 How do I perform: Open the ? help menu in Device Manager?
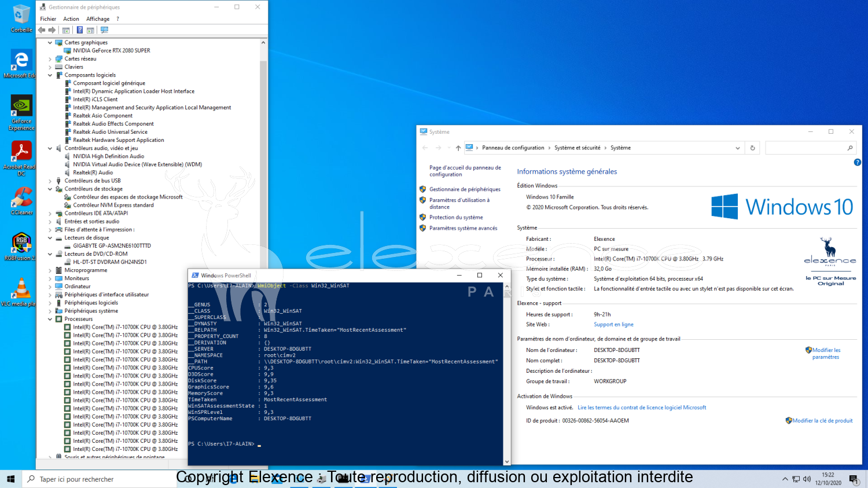tap(117, 19)
